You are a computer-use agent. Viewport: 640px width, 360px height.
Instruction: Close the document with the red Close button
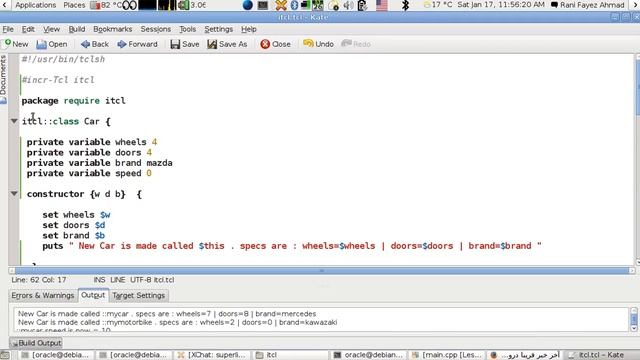276,44
